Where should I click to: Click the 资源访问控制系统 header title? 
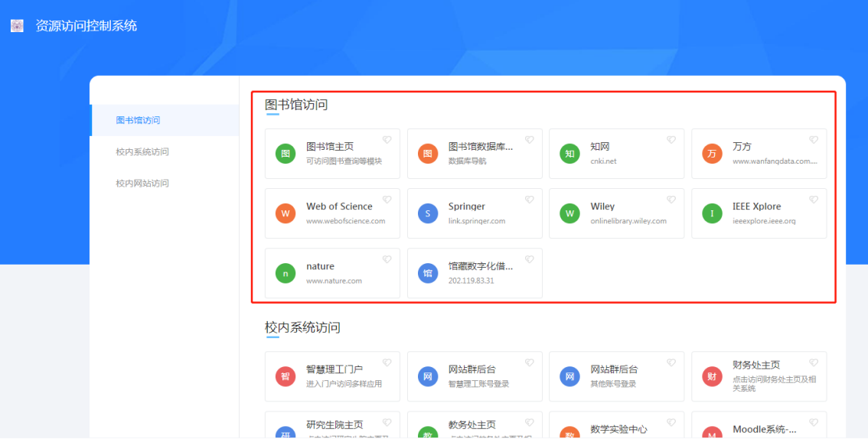pyautogui.click(x=86, y=26)
